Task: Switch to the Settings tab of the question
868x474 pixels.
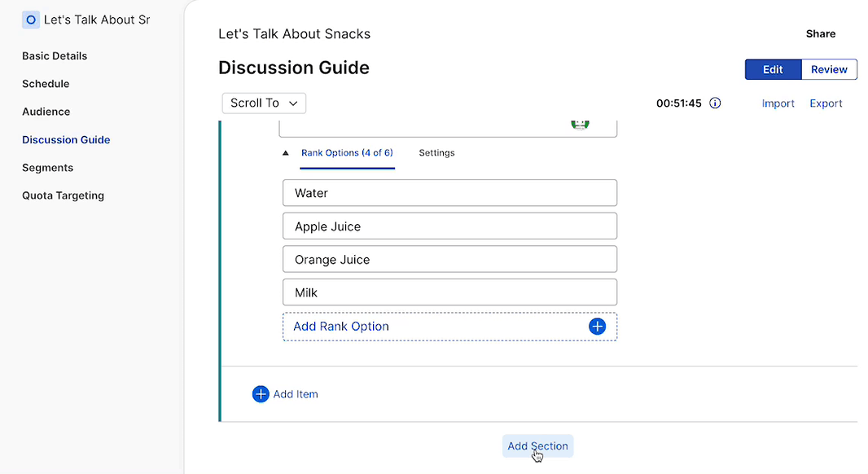Action: (436, 152)
